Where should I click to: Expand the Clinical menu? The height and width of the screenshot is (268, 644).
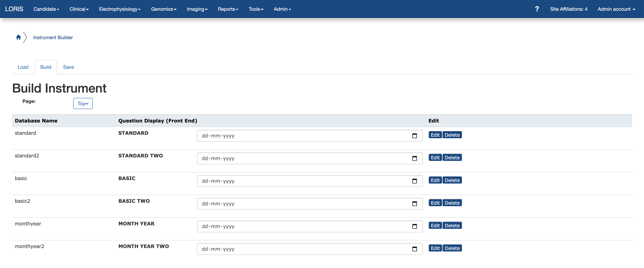[79, 9]
